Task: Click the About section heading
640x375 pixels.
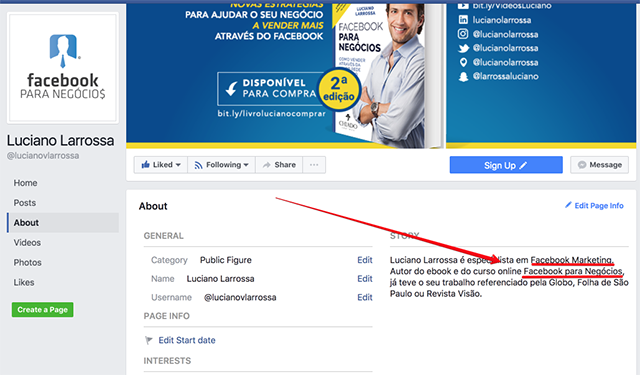Action: pyautogui.click(x=153, y=206)
